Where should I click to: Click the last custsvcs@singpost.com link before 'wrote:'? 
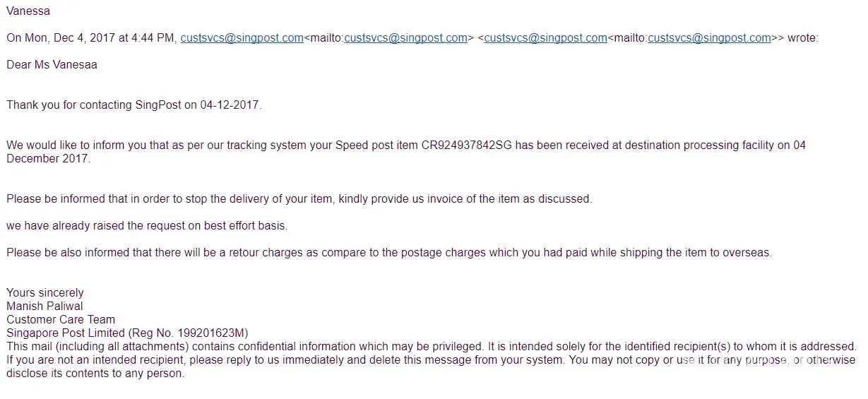click(709, 38)
